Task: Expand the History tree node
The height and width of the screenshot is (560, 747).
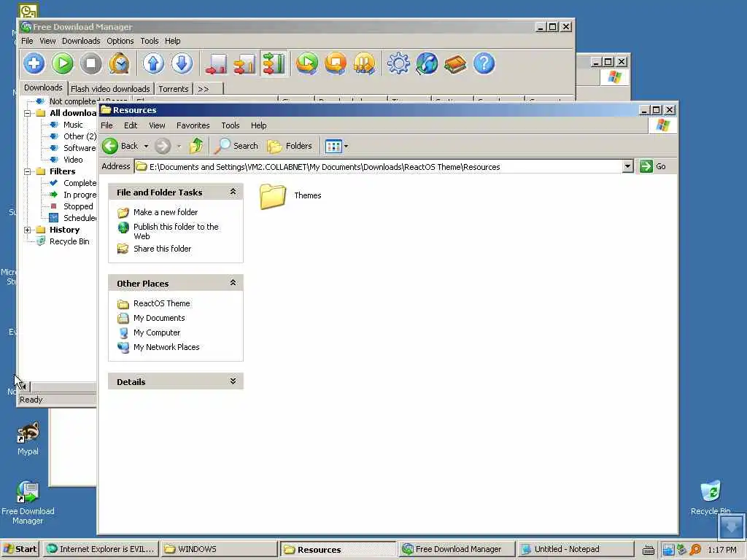Action: coord(27,230)
